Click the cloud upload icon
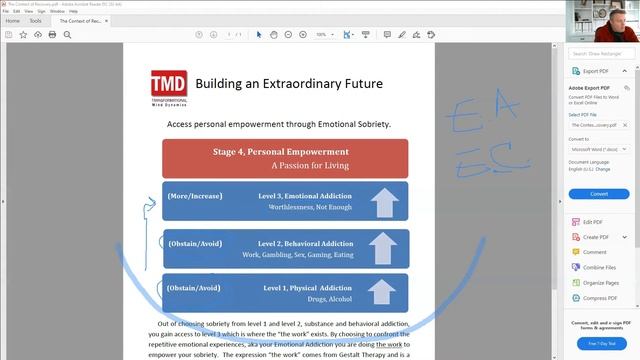 [38, 35]
